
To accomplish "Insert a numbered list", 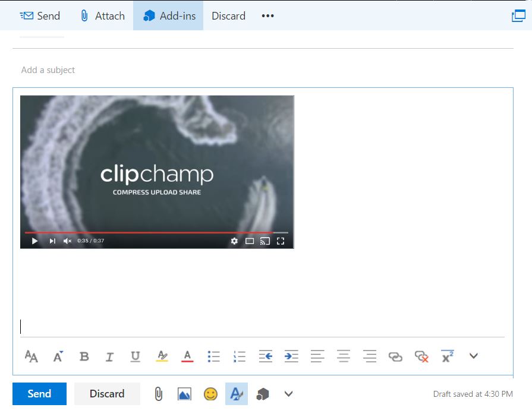I will (240, 356).
